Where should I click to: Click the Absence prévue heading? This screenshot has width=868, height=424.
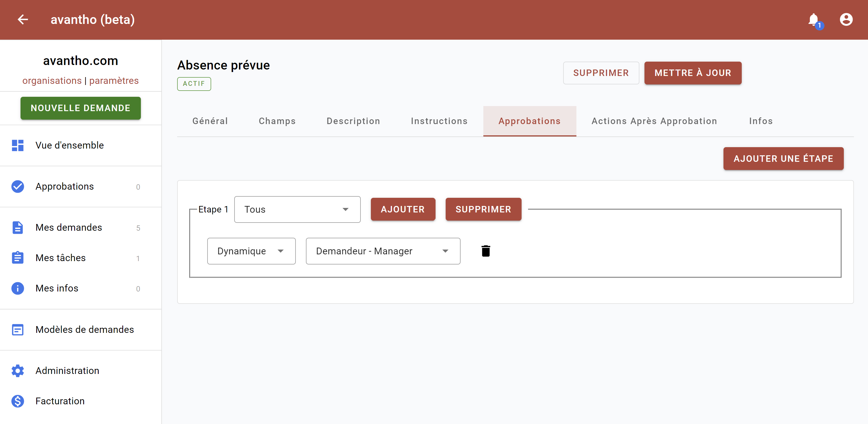click(224, 65)
